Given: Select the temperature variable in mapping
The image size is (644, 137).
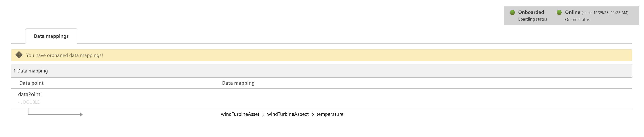Looking at the screenshot, I should point(330,114).
